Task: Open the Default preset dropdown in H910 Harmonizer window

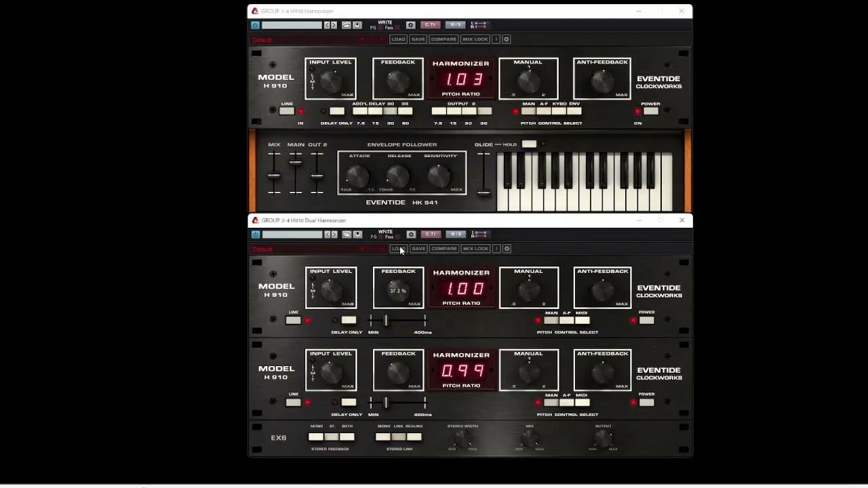Action: pyautogui.click(x=318, y=39)
